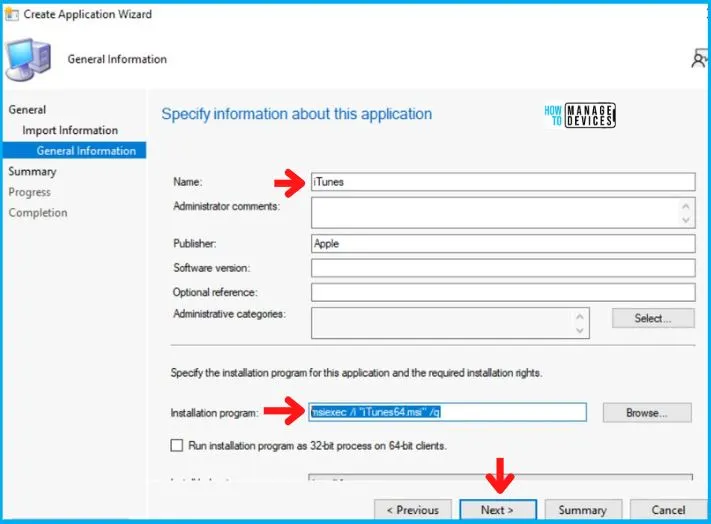Open Select for administrative categories
Screen dimensions: 711x524
[653, 318]
